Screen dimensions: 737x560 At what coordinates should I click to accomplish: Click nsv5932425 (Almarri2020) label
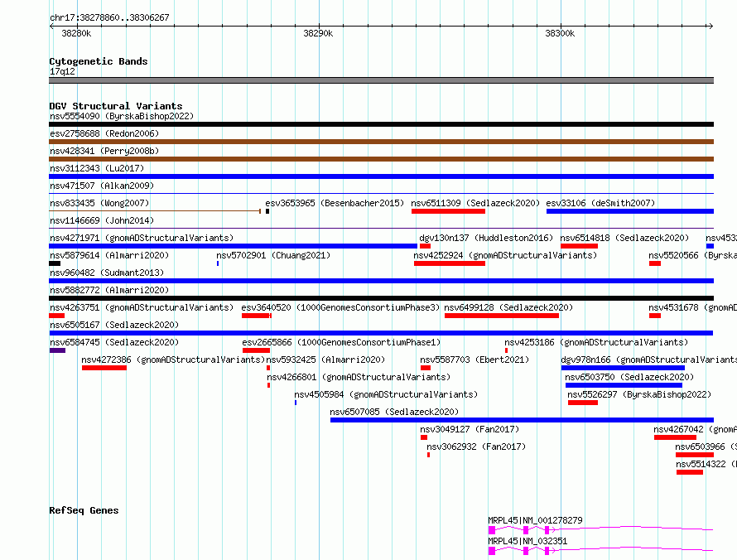click(325, 360)
